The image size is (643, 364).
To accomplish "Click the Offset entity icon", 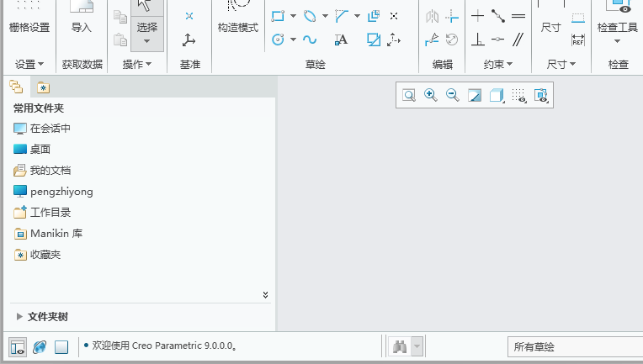I will (x=374, y=16).
